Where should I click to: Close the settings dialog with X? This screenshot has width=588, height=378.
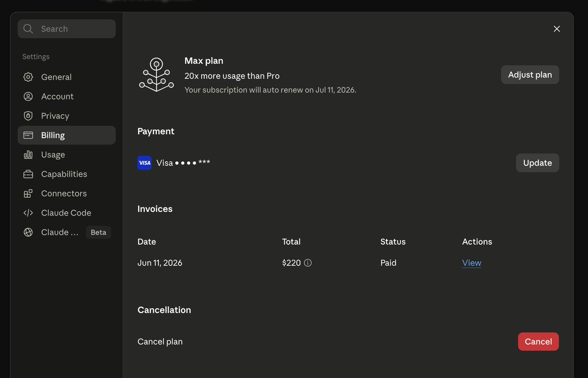557,29
